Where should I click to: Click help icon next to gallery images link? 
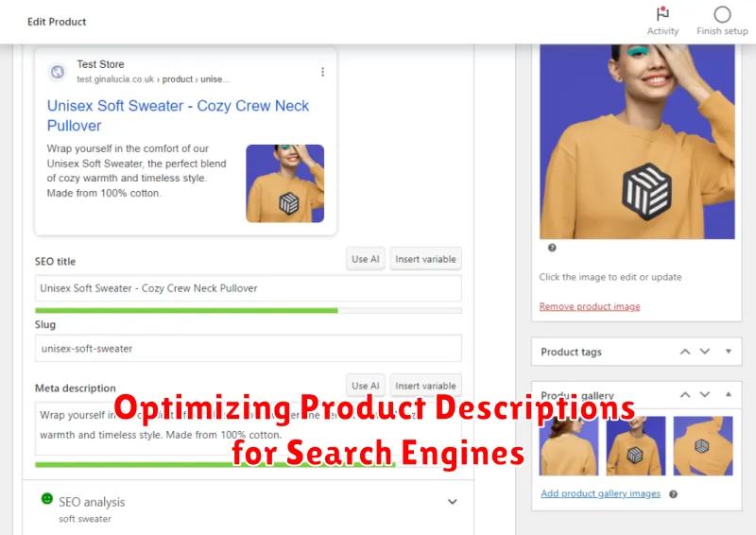click(x=673, y=494)
